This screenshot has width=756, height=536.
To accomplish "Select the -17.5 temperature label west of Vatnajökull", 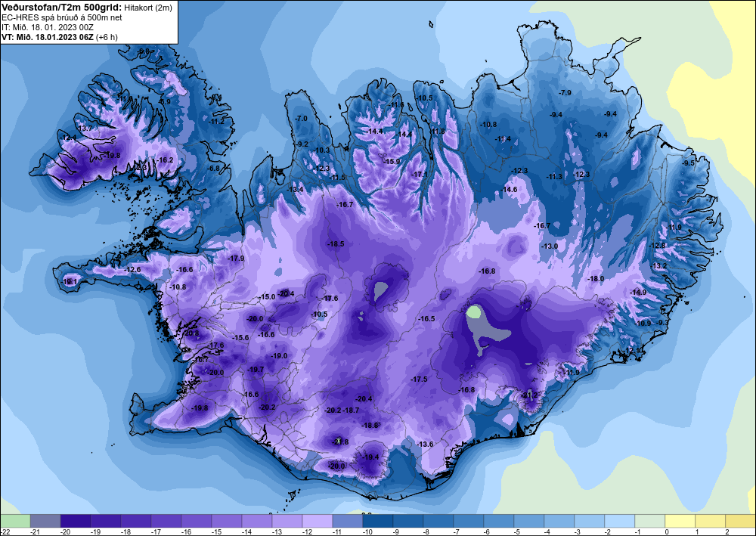I will pyautogui.click(x=419, y=380).
